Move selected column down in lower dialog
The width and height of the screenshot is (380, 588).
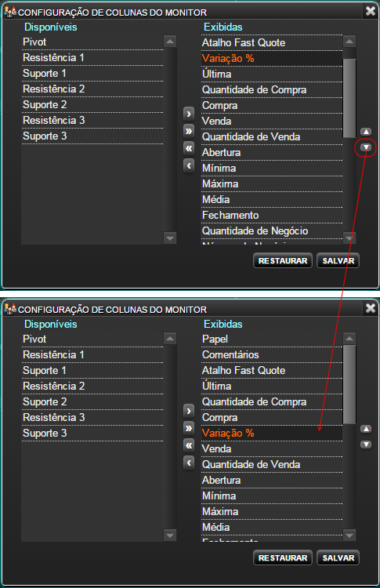click(366, 445)
